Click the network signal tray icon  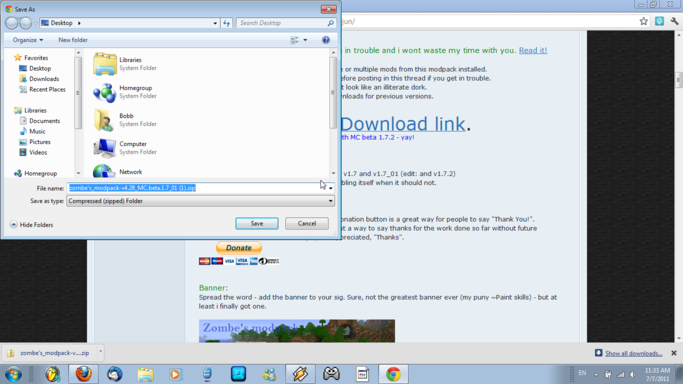621,374
